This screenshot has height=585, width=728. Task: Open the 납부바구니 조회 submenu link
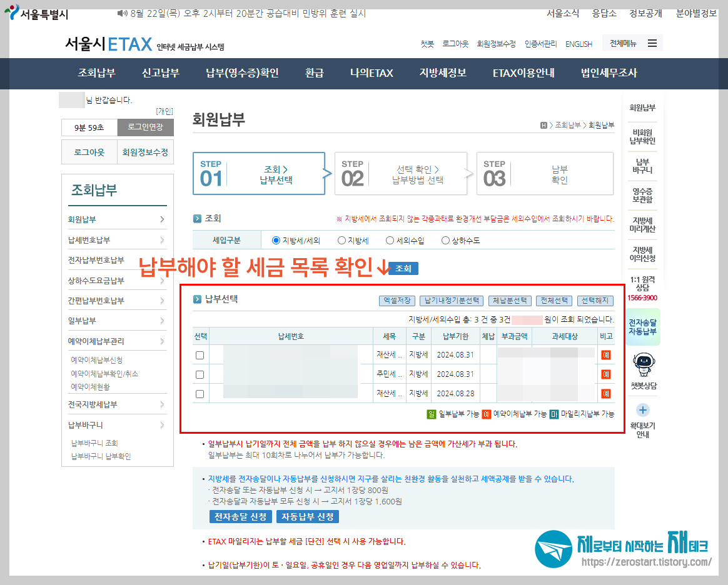[x=94, y=443]
